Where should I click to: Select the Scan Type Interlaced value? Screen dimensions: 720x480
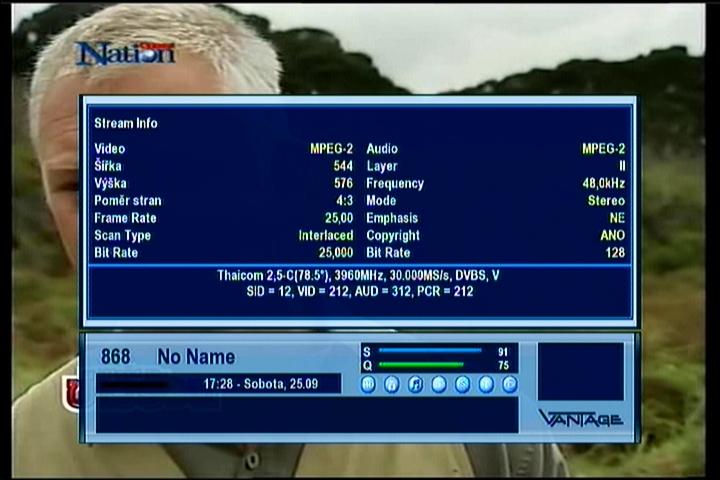coord(325,236)
